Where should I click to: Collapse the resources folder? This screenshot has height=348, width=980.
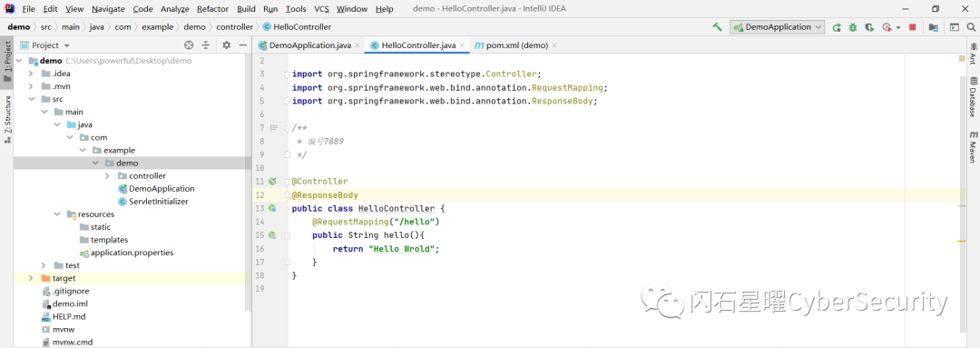(57, 214)
